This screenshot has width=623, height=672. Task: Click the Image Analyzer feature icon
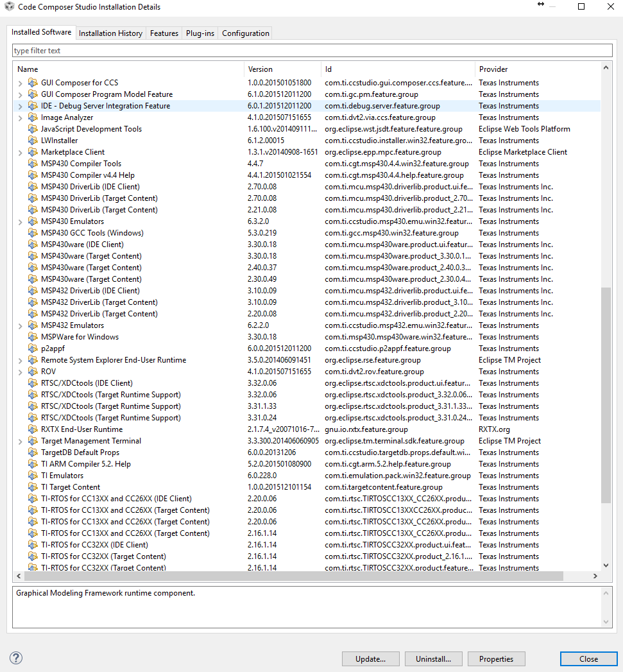click(33, 117)
